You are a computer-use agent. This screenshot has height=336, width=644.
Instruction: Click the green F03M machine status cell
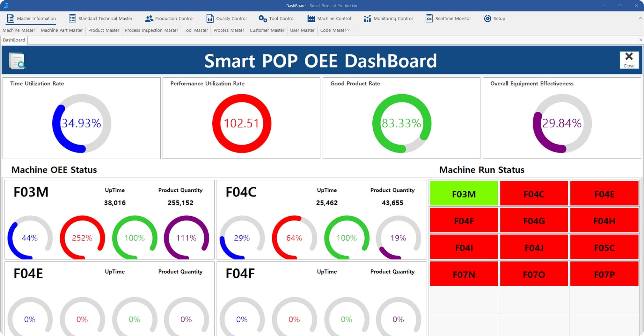pos(464,193)
